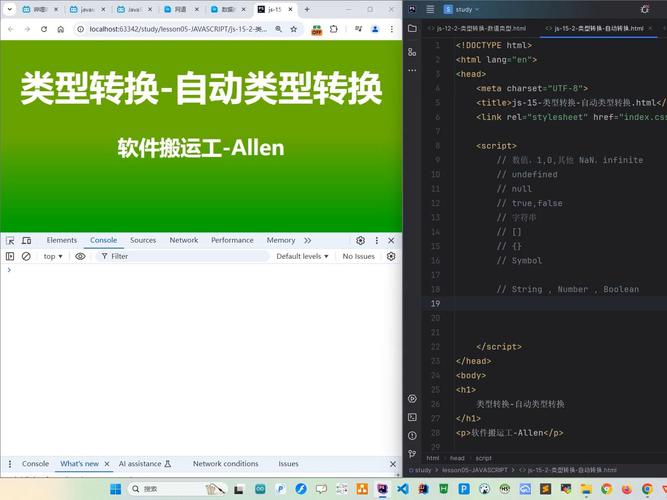Close the DevTools panel
This screenshot has width=667, height=500.
pyautogui.click(x=391, y=240)
